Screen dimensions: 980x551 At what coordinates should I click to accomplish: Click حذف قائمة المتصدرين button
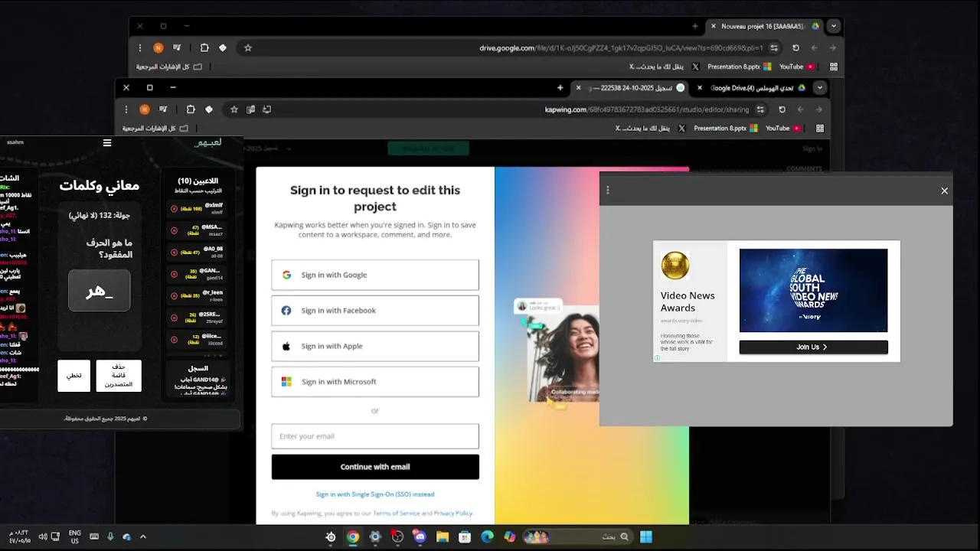(x=119, y=376)
